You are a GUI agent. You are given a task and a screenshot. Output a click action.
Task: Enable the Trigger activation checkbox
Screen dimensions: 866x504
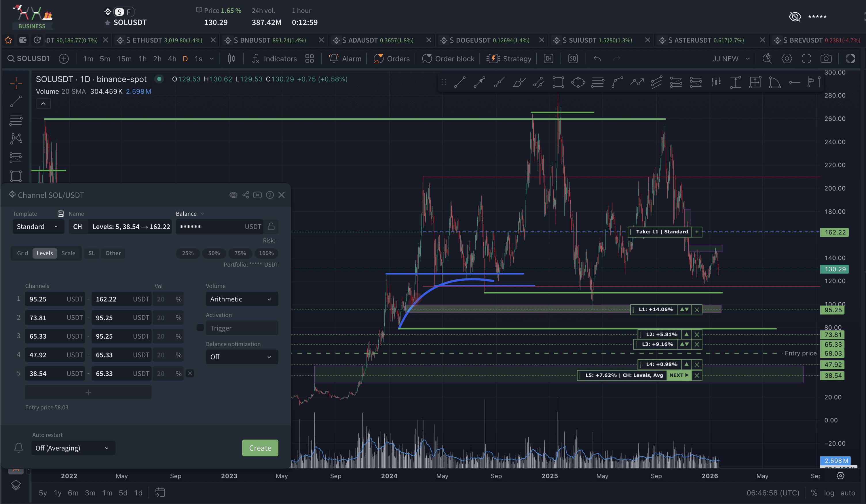point(200,328)
